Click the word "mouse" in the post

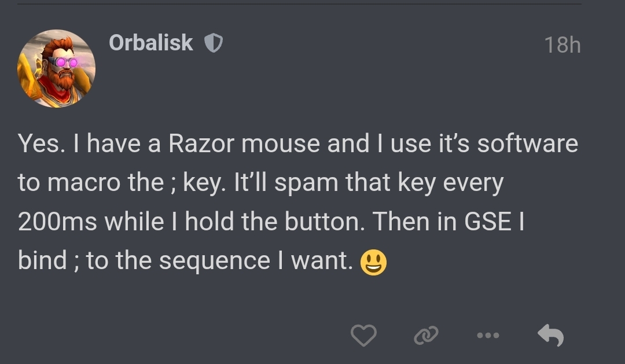281,144
